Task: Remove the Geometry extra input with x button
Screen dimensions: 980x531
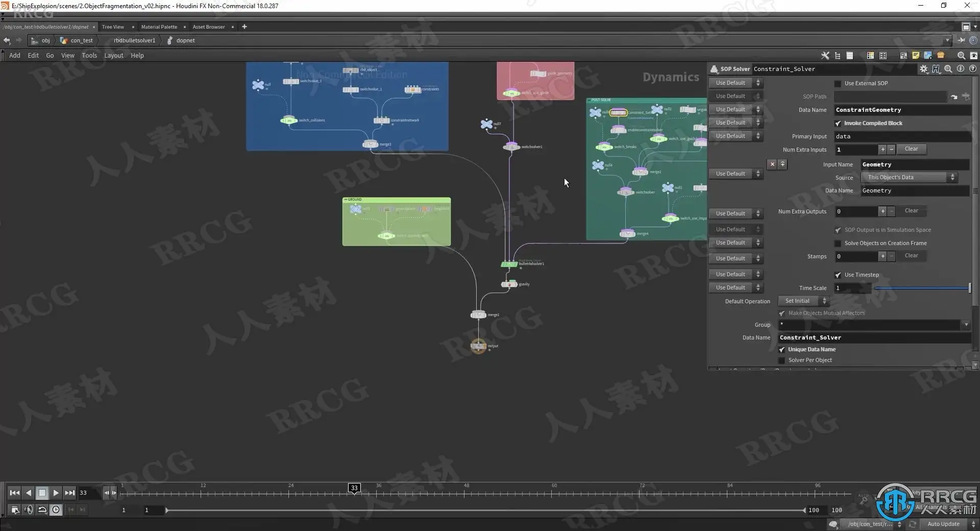Action: point(772,164)
